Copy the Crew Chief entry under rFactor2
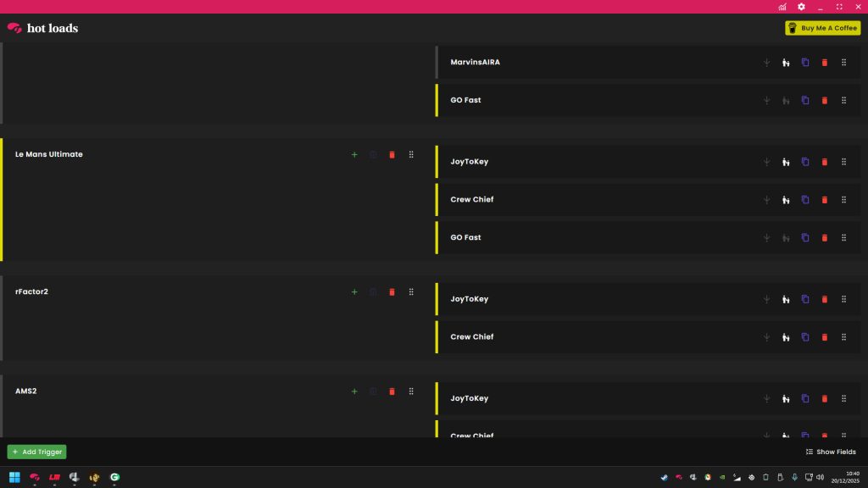868x488 pixels. pos(805,337)
